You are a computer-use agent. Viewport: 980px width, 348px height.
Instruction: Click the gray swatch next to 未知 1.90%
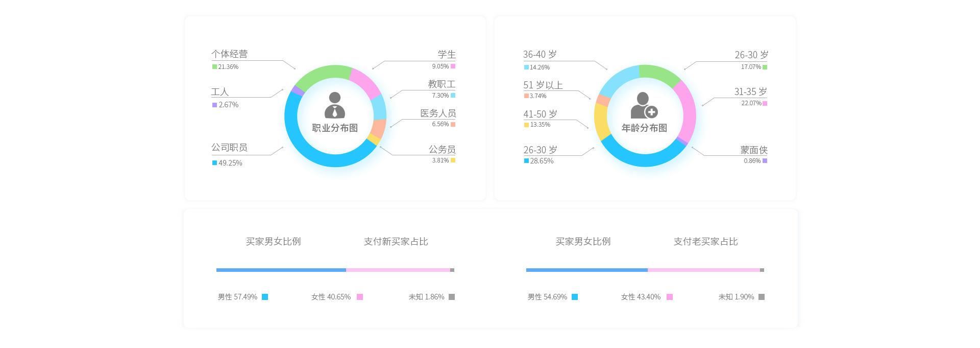[x=762, y=297]
